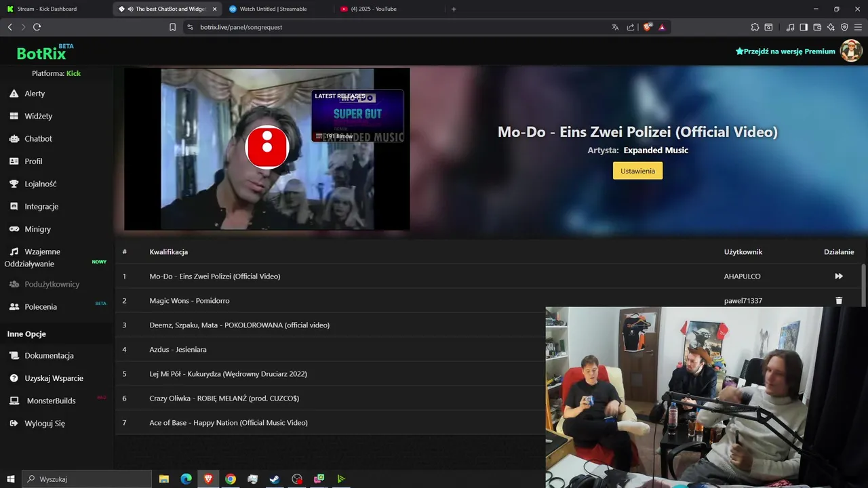Image resolution: width=868 pixels, height=488 pixels.
Task: Click Przejdź na wersję Premium link
Action: 785,51
